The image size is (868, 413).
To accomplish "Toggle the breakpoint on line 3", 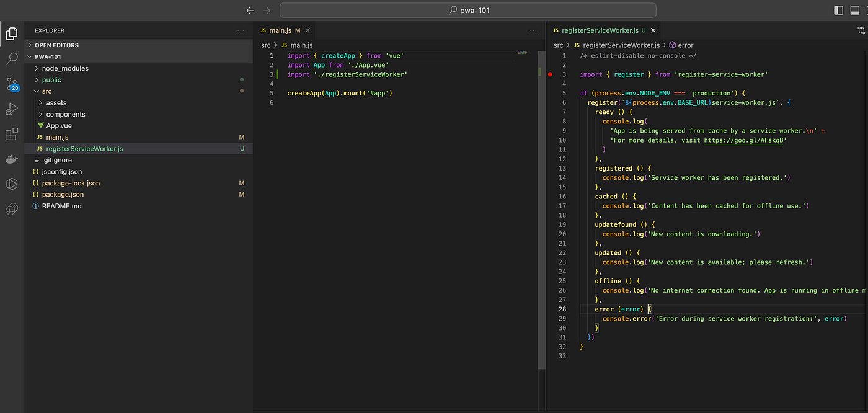I will [x=550, y=74].
